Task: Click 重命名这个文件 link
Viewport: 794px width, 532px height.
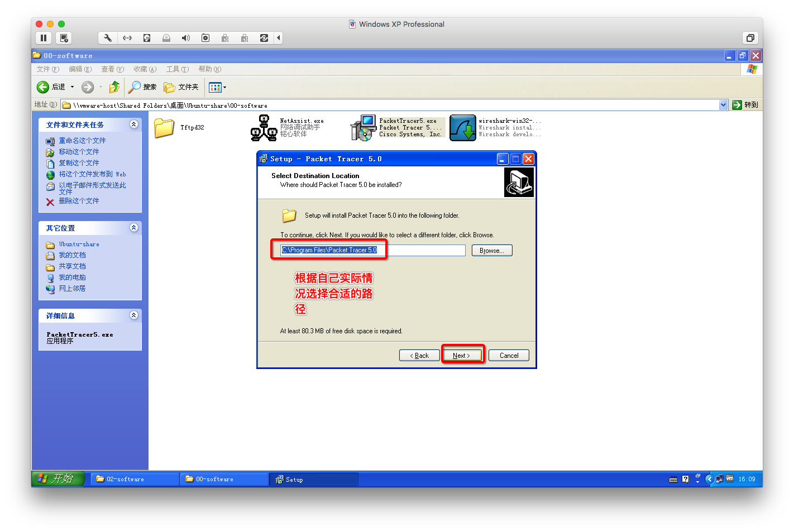Action: pos(82,141)
